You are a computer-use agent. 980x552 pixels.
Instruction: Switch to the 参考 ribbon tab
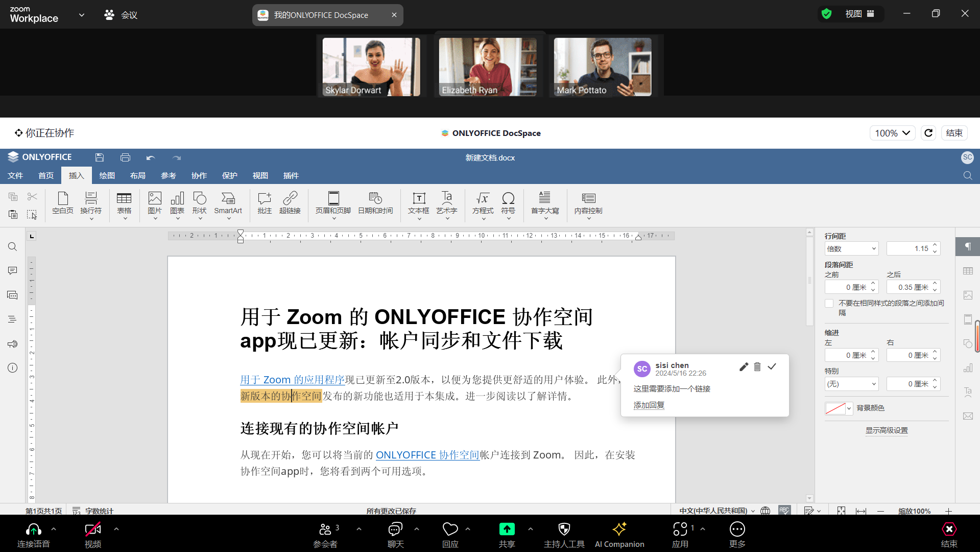pyautogui.click(x=168, y=175)
